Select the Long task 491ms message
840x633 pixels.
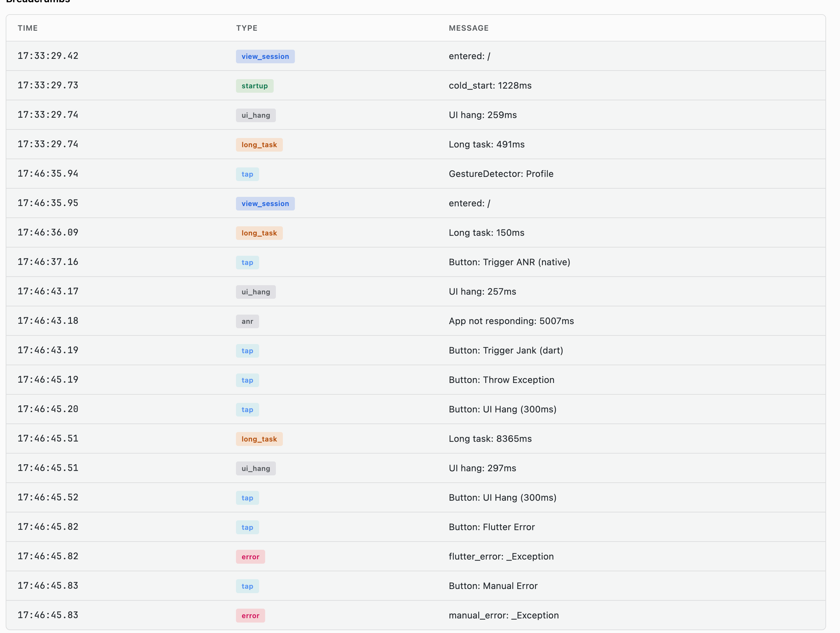point(487,144)
